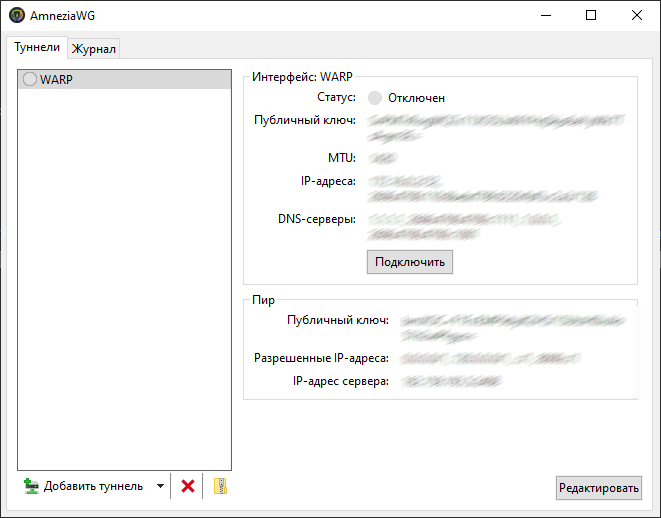
Task: Click the Отключен status text
Action: click(416, 98)
